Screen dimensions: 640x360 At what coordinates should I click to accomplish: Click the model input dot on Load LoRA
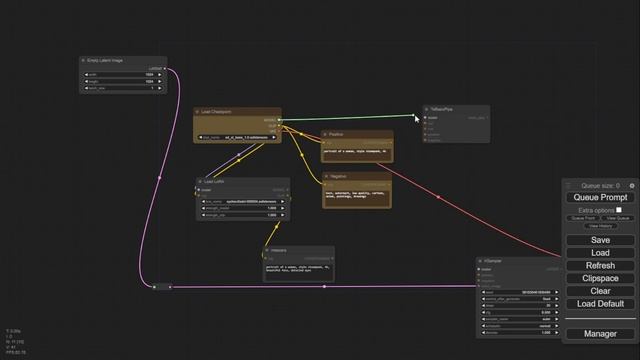point(199,190)
